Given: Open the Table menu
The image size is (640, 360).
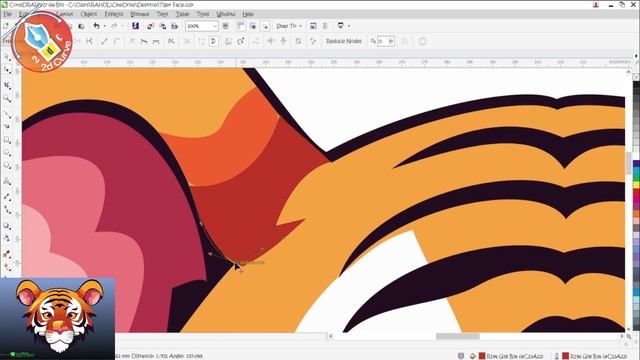Looking at the screenshot, I should point(182,14).
